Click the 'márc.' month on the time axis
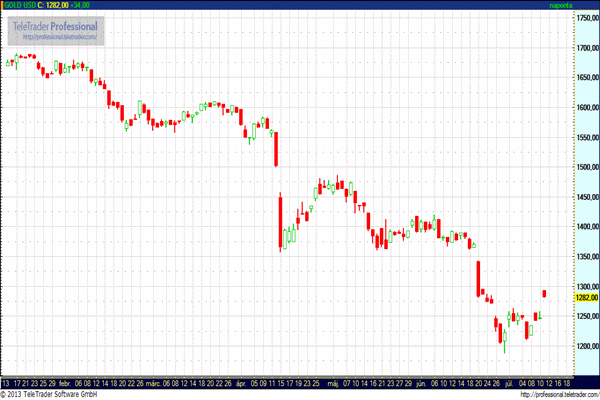Viewport: 600px width, 400px height. tap(152, 382)
